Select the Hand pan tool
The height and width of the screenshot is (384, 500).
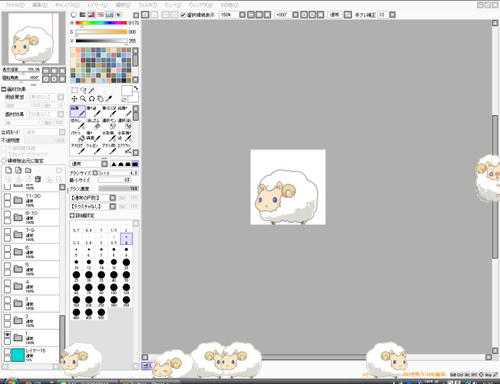tap(100, 99)
